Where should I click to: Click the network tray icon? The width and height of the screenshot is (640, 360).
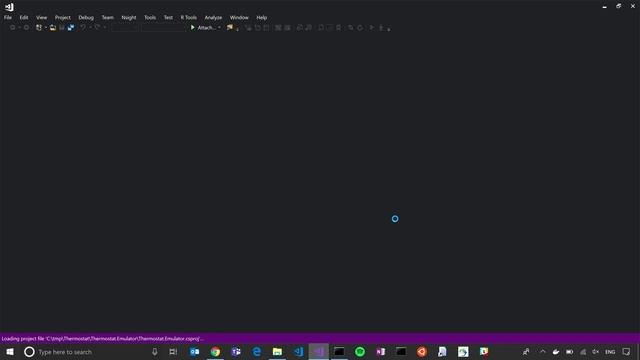pyautogui.click(x=583, y=352)
